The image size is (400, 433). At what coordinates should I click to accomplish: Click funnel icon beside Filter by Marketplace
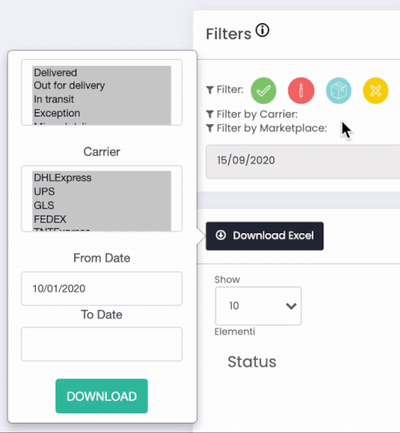[210, 128]
